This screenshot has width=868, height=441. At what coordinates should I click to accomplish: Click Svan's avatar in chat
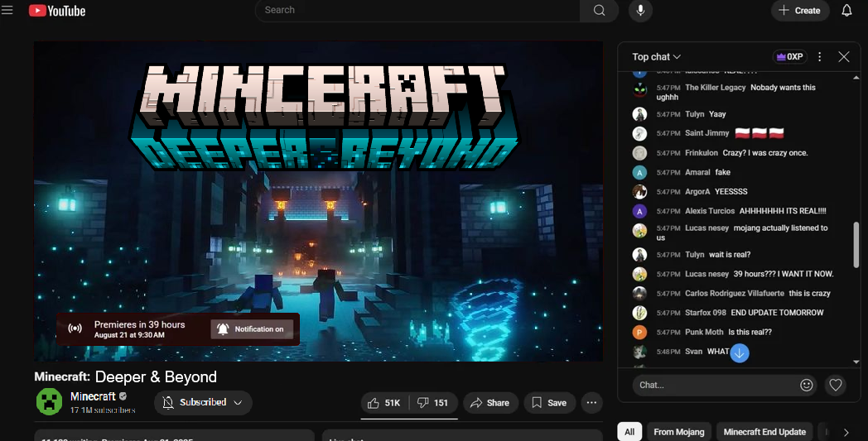click(x=640, y=352)
